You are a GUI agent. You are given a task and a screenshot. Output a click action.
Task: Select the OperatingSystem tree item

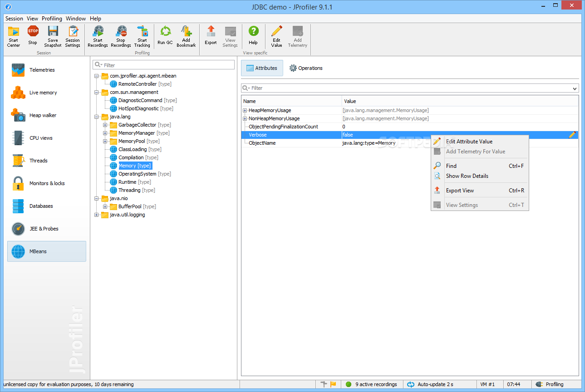[x=140, y=174]
